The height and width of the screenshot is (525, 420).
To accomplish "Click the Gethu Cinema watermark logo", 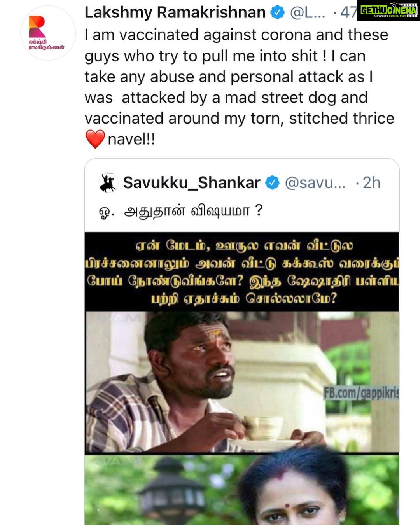I will click(388, 10).
